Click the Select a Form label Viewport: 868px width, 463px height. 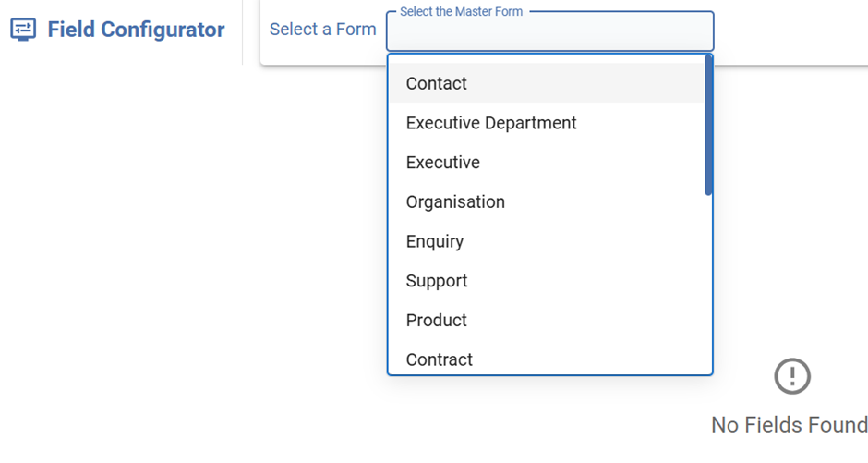pos(322,30)
